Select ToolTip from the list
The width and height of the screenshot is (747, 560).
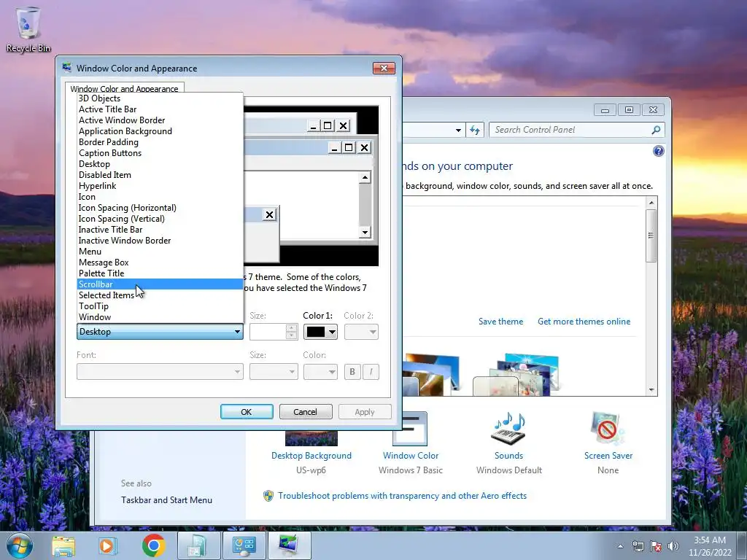coord(160,306)
